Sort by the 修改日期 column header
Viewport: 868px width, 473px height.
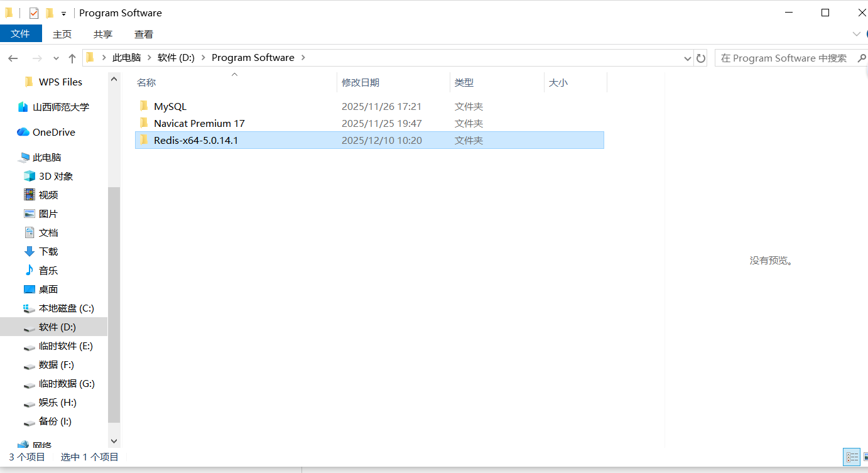(x=394, y=82)
